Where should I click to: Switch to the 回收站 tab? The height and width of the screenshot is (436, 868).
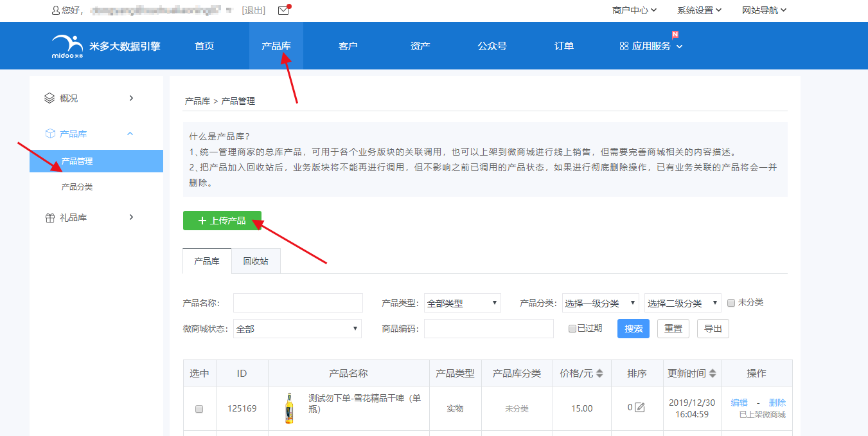coord(256,261)
